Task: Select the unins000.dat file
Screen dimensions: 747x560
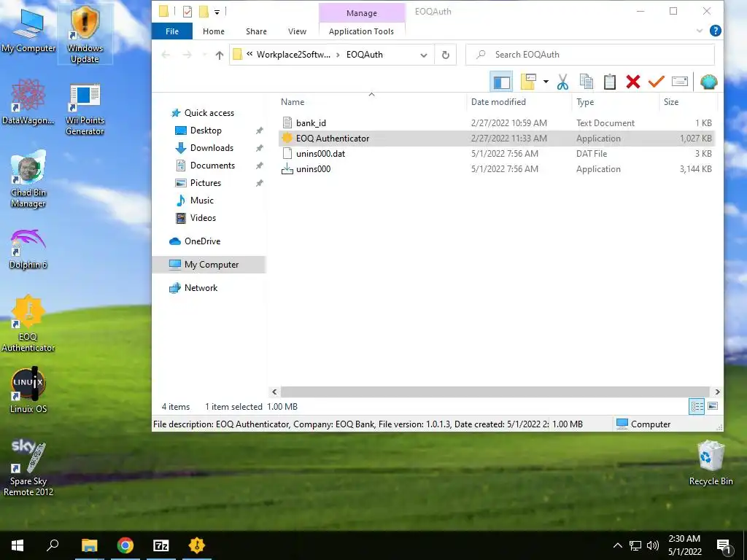Action: tap(496, 153)
